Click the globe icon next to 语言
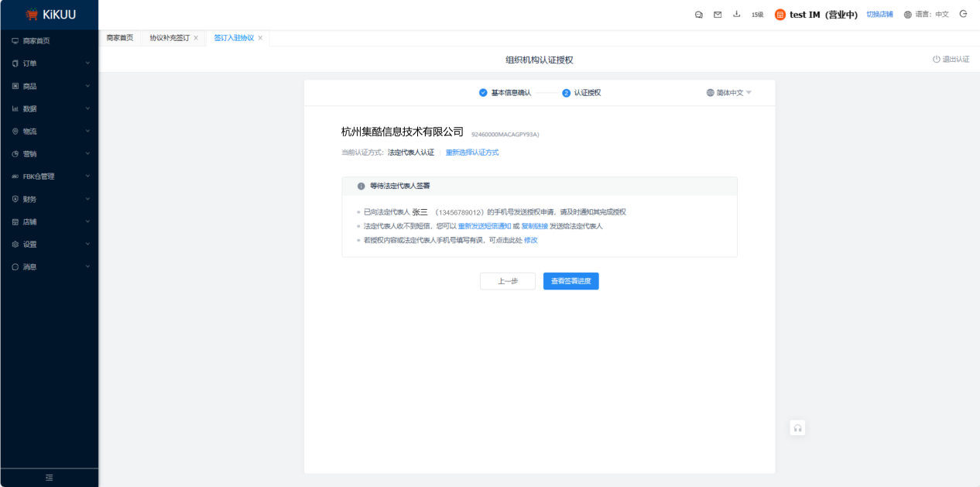The width and height of the screenshot is (980, 487). pos(908,14)
